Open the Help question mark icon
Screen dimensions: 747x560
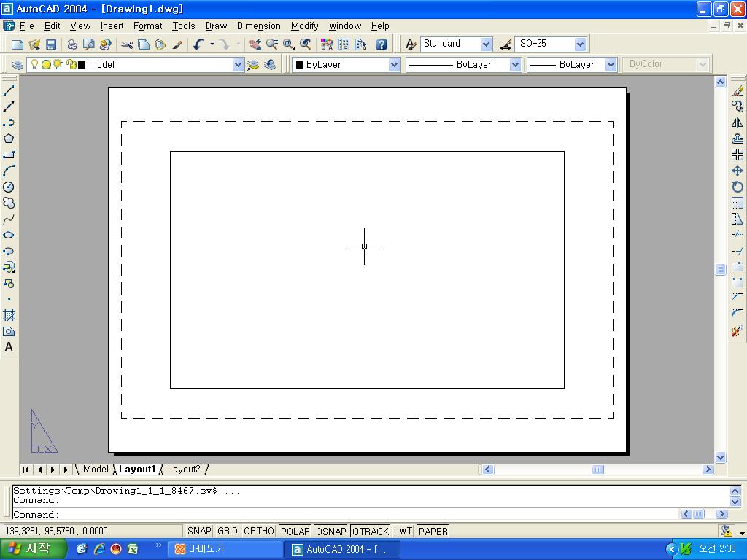pyautogui.click(x=381, y=44)
